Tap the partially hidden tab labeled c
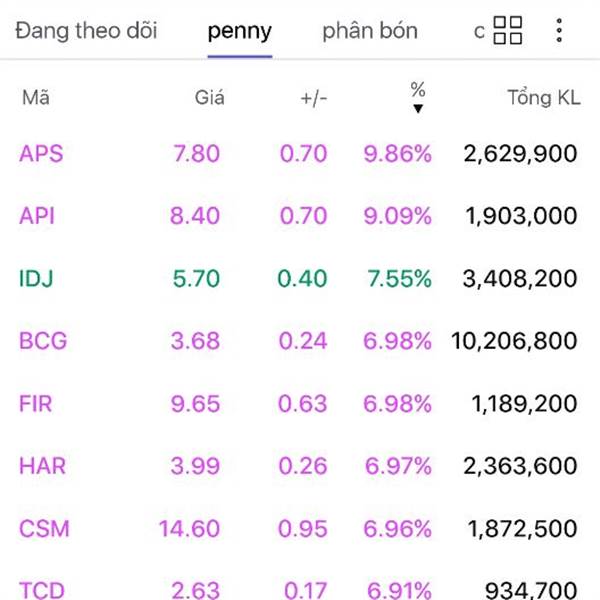600x600 pixels. (x=479, y=31)
